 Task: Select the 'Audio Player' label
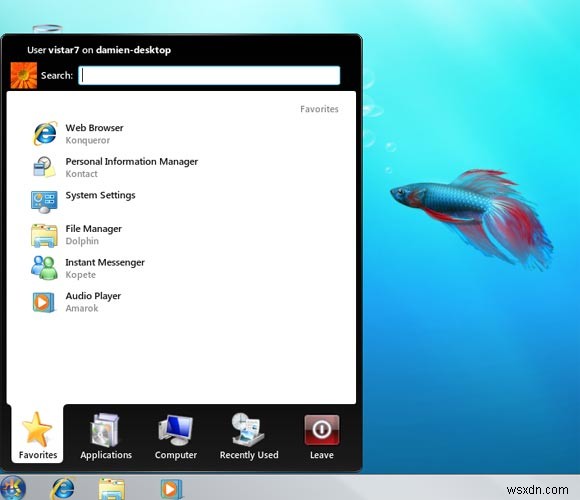[x=93, y=296]
